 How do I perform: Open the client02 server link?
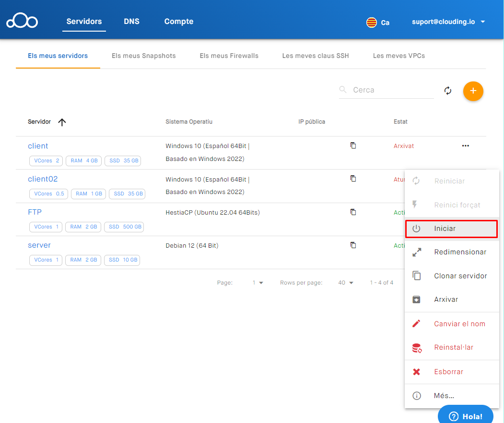[x=43, y=179]
